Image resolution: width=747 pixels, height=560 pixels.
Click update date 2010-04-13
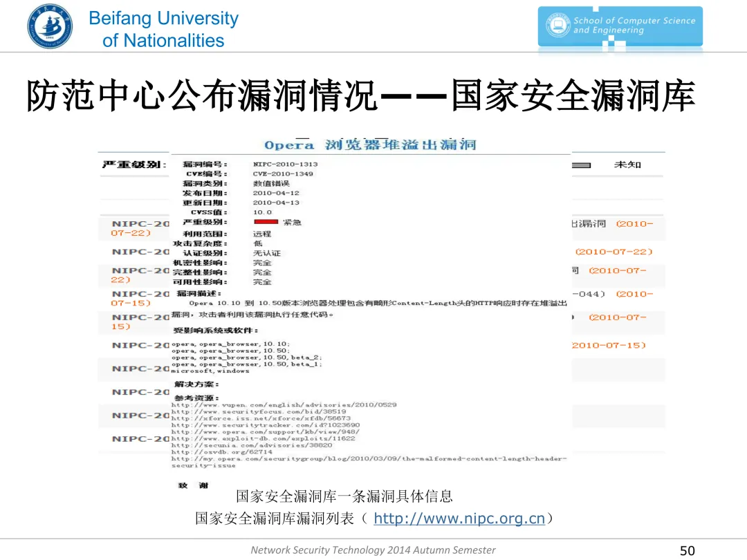click(x=276, y=203)
